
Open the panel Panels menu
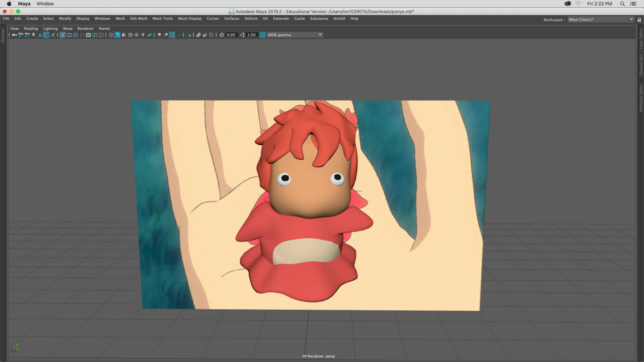[104, 29]
